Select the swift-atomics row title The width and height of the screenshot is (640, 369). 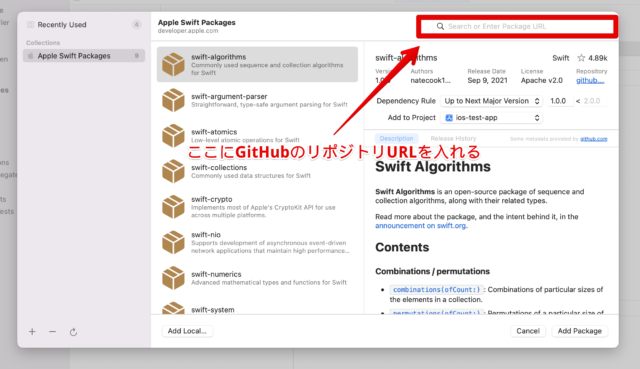[x=214, y=132]
